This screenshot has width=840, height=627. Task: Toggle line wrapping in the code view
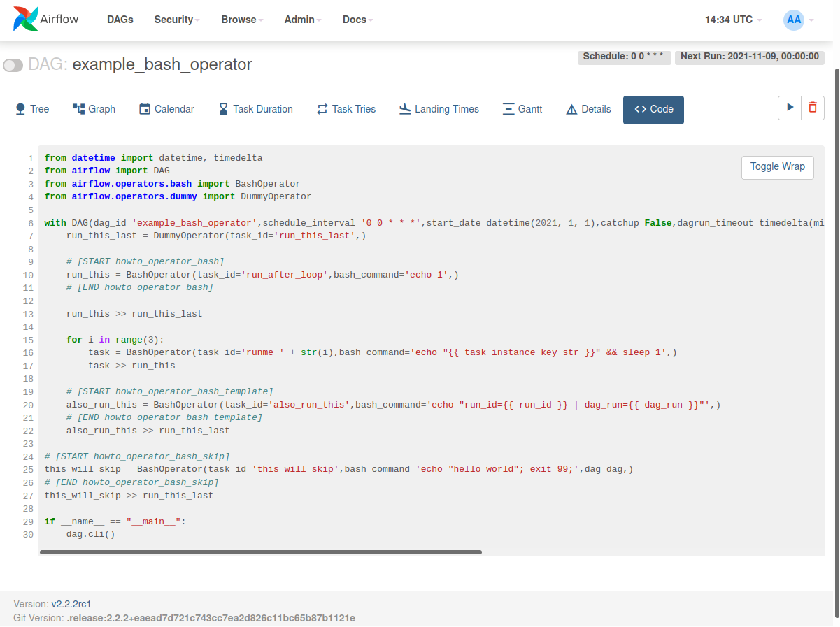pyautogui.click(x=777, y=167)
